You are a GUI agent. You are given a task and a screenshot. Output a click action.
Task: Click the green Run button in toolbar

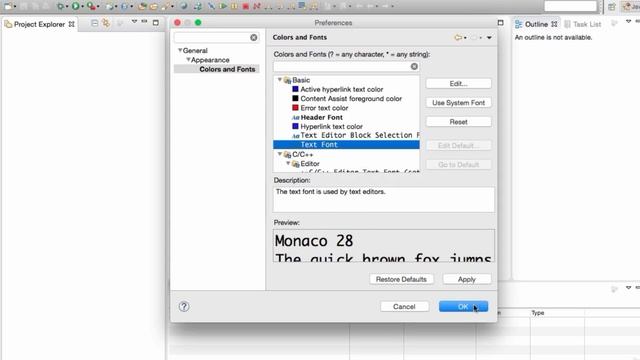pyautogui.click(x=75, y=6)
